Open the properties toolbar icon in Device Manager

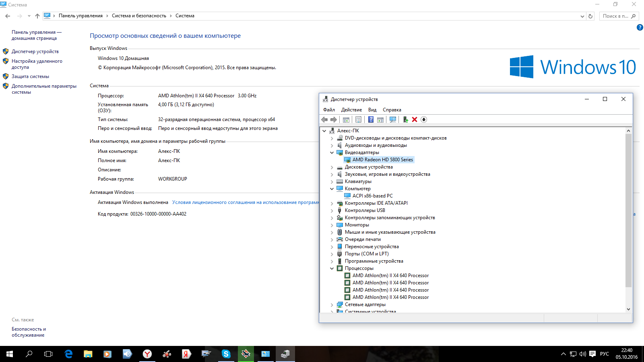coord(358,119)
